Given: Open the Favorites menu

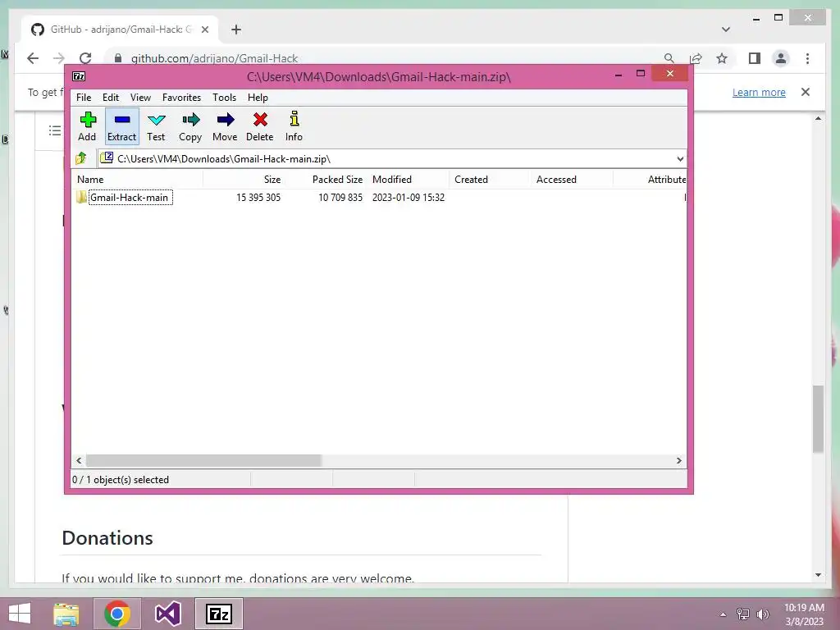Looking at the screenshot, I should [181, 98].
